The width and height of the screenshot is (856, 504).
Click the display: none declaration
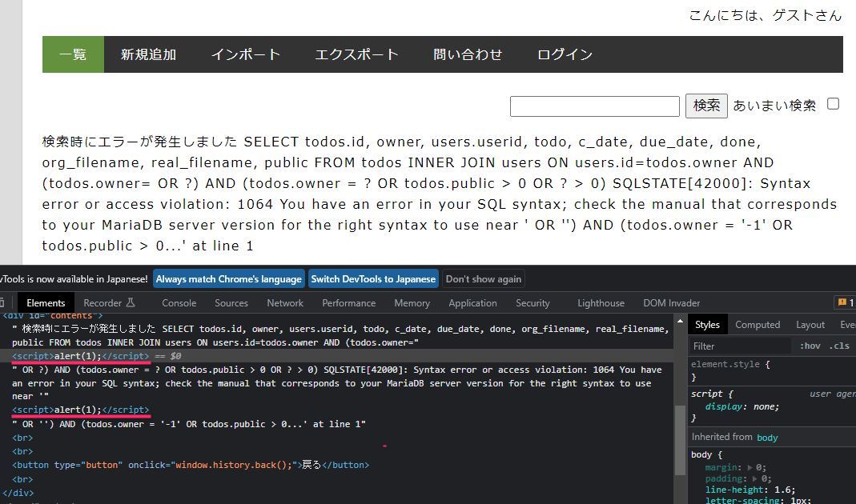pyautogui.click(x=742, y=406)
